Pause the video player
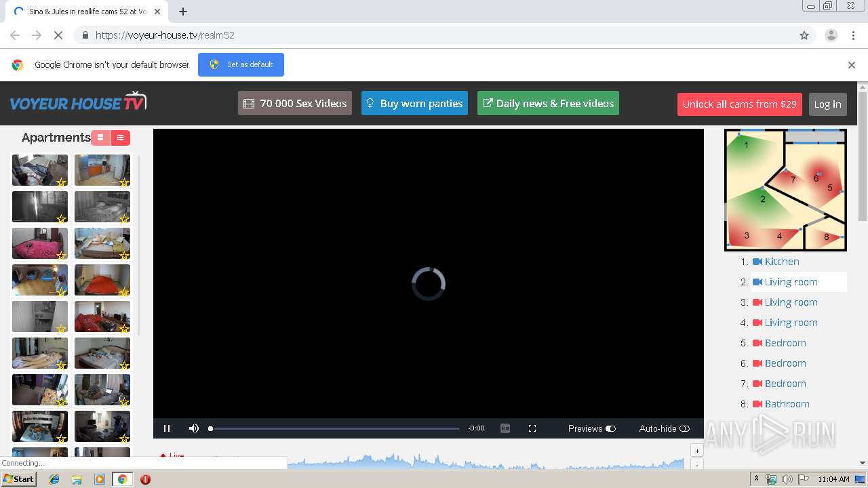868x488 pixels. [x=167, y=428]
